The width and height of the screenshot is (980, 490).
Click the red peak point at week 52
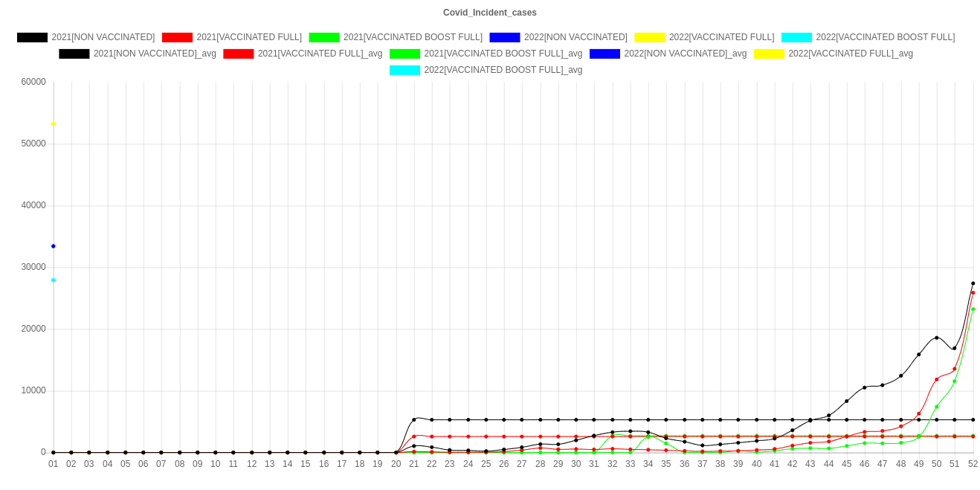973,293
